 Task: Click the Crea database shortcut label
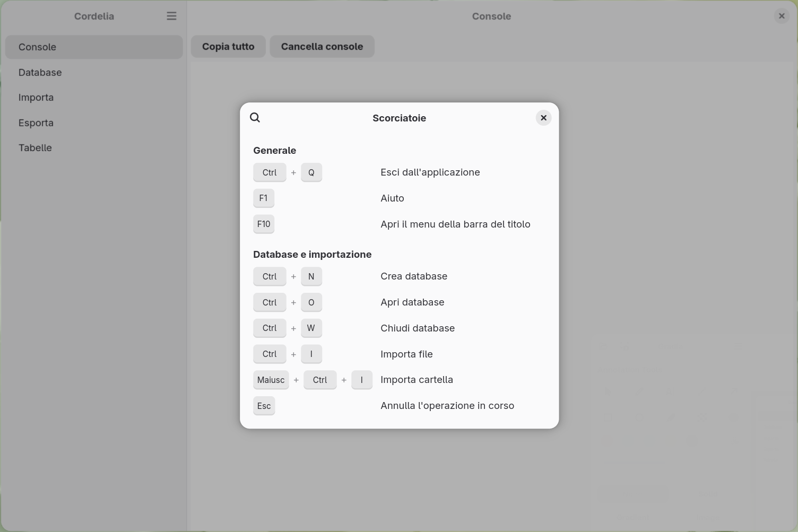(x=414, y=276)
